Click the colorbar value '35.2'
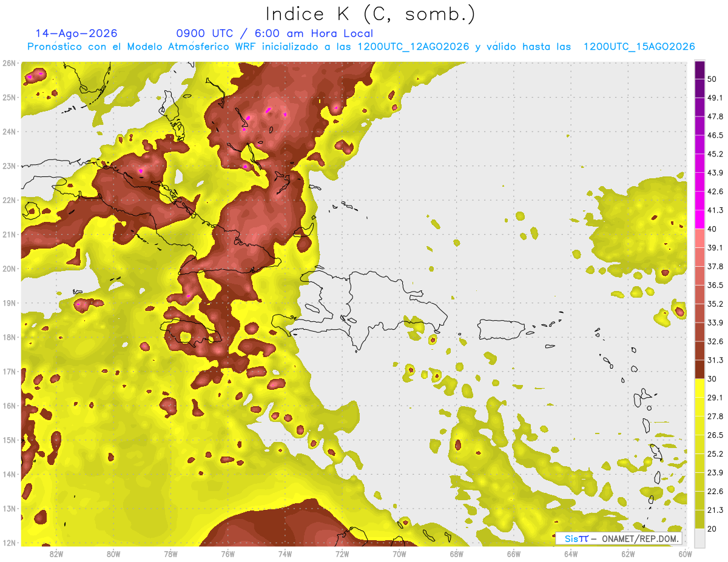The image size is (728, 562). pos(715,304)
